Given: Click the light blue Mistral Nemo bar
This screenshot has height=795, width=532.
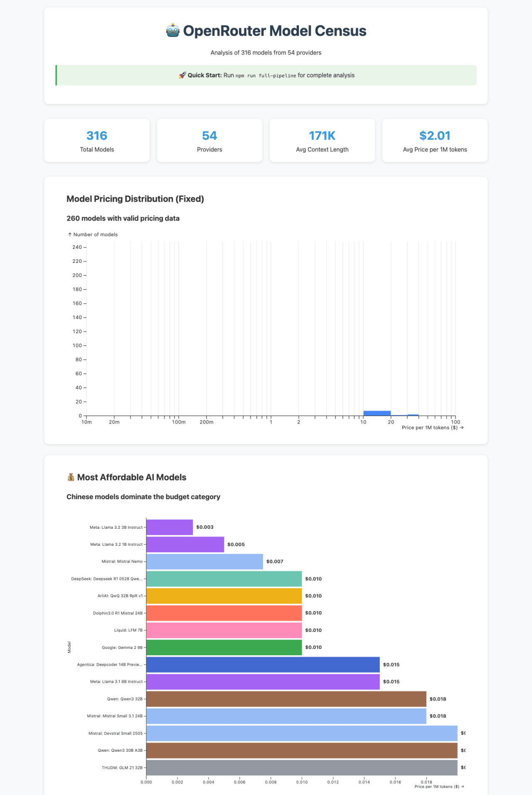Looking at the screenshot, I should [204, 562].
